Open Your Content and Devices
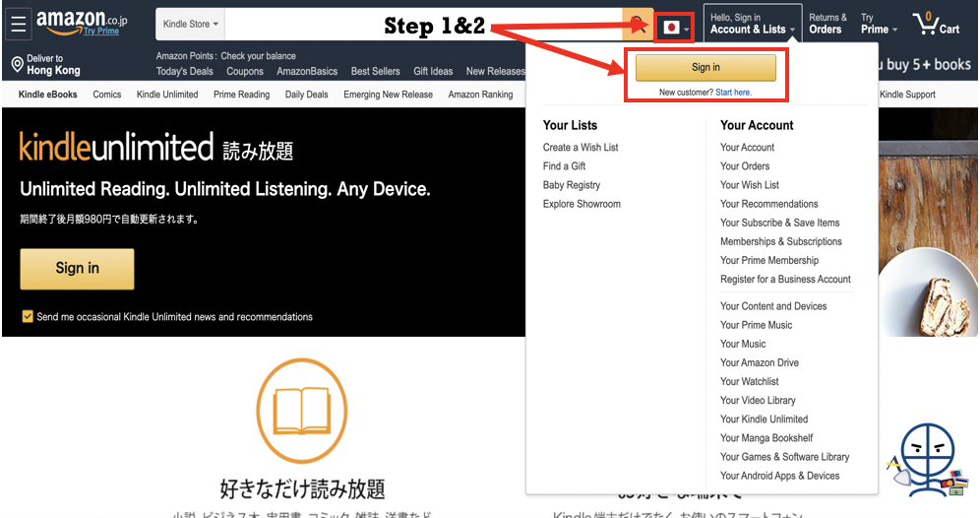980x518 pixels. (x=773, y=306)
